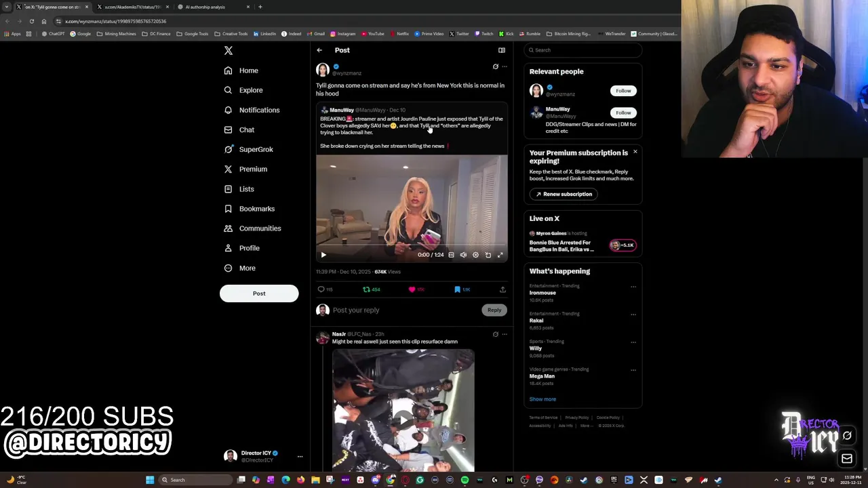
Task: Open Twitch bookmark
Action: [484, 34]
